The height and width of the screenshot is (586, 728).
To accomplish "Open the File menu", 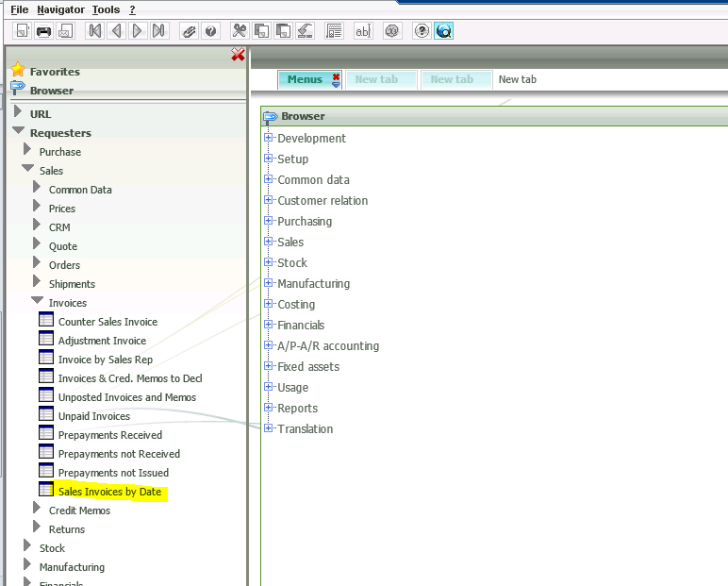I will point(19,8).
